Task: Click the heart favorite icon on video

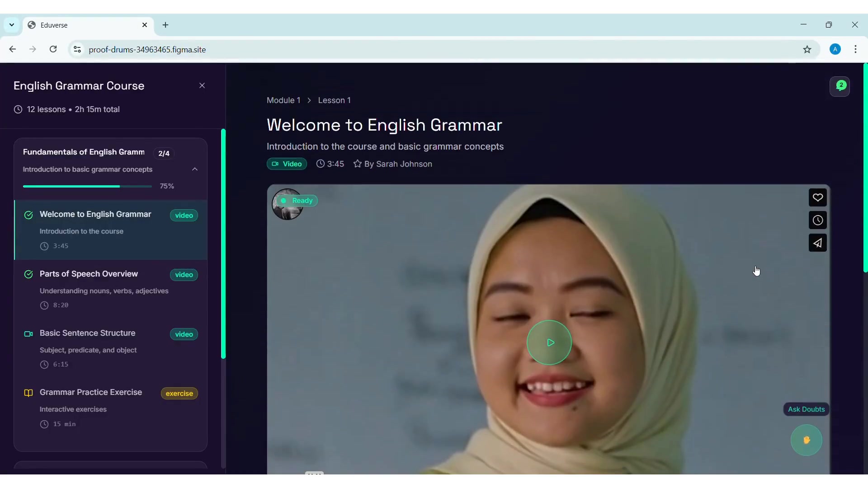Action: pyautogui.click(x=817, y=197)
